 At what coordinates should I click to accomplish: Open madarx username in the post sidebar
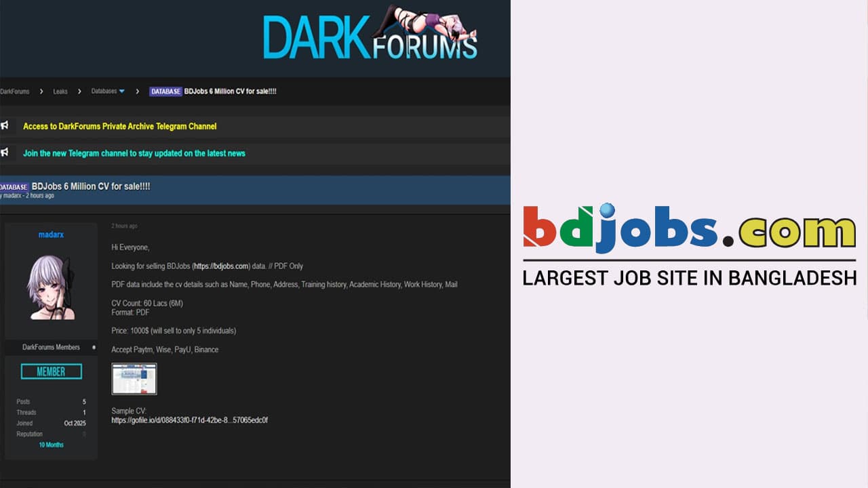(x=51, y=235)
